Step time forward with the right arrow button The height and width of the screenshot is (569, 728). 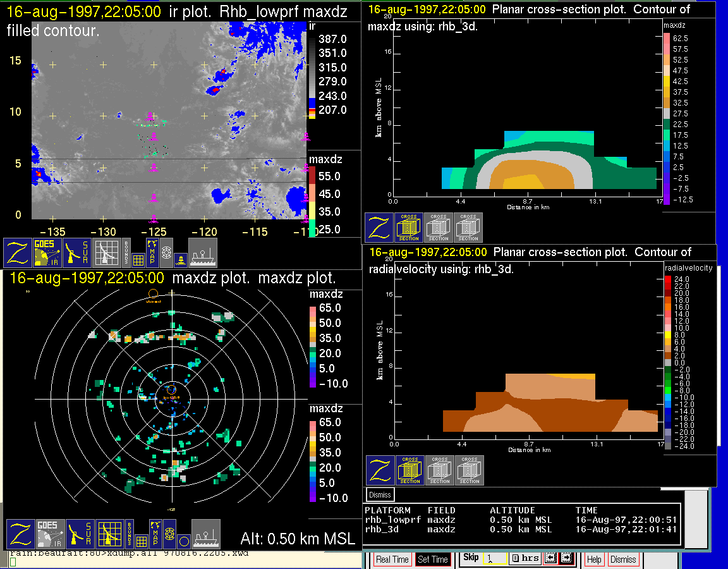[x=566, y=559]
